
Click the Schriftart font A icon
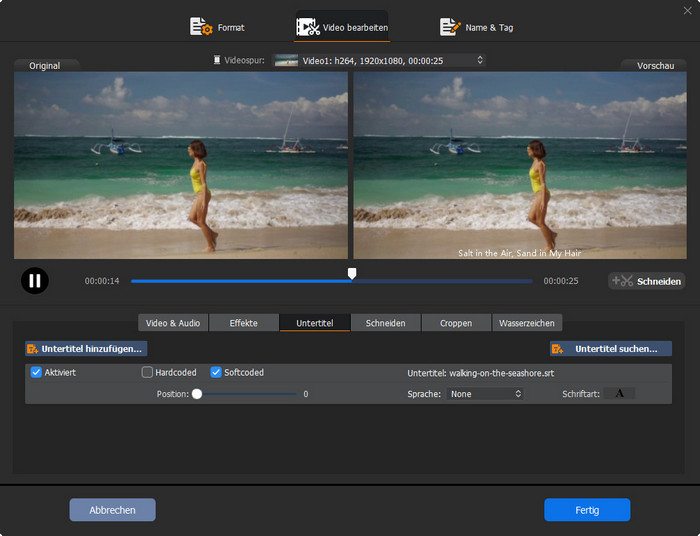pos(619,394)
